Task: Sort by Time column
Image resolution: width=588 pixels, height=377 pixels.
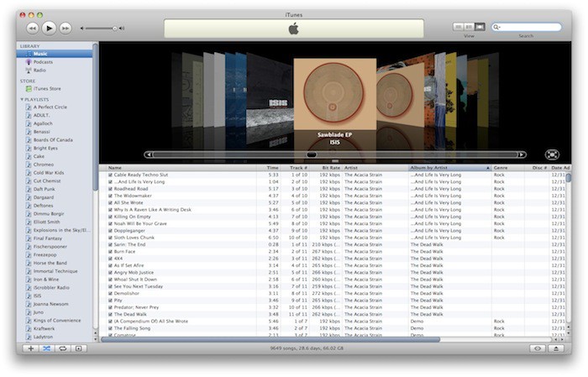Action: click(268, 168)
